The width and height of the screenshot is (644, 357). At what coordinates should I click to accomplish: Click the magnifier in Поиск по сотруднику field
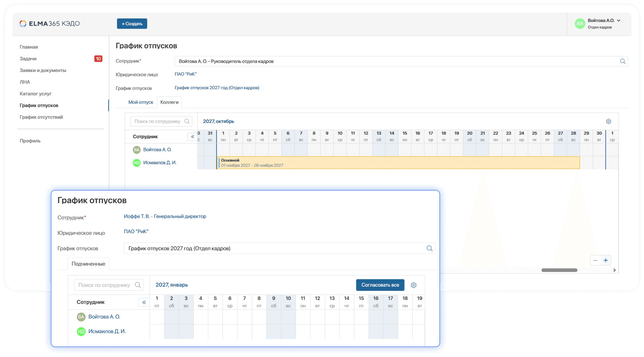187,121
